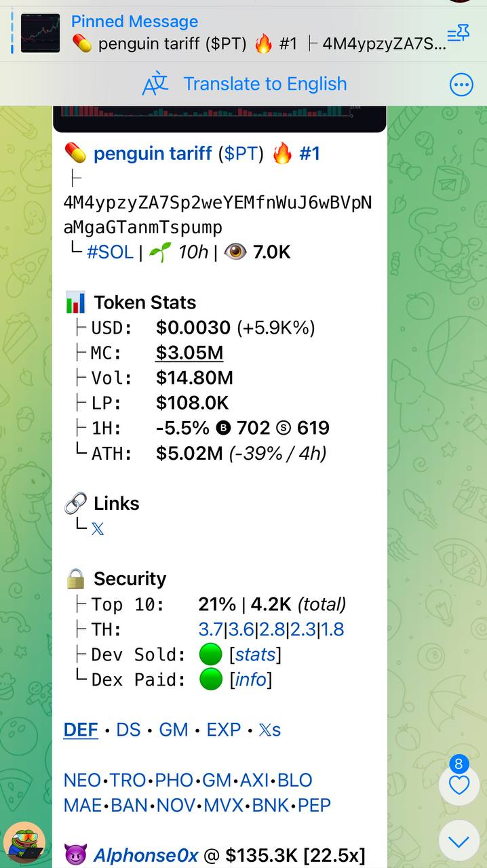The height and width of the screenshot is (868, 487).
Task: Open translation options three-dot menu
Action: click(x=461, y=85)
